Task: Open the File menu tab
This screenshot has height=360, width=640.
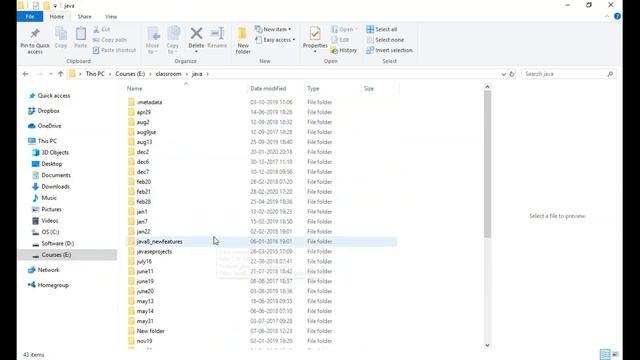Action: [30, 17]
